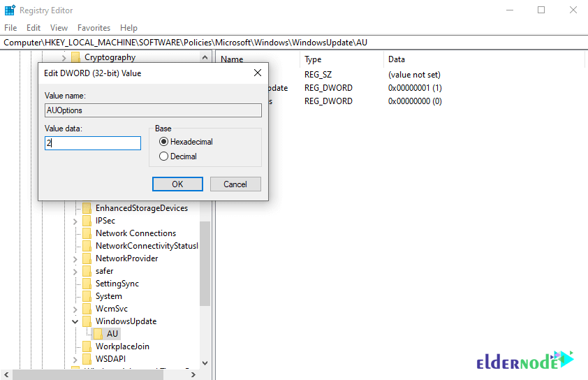Open the Edit menu
This screenshot has width=588, height=380.
click(x=34, y=28)
